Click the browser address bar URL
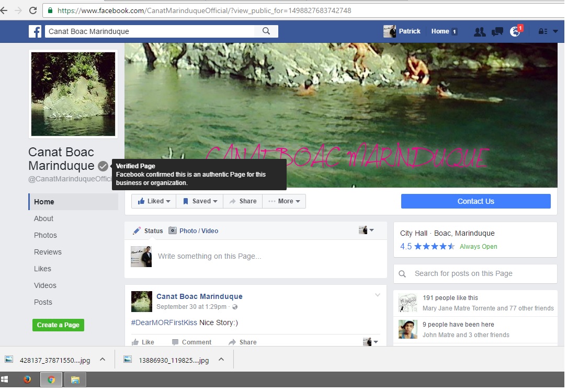This screenshot has width=567, height=392. [205, 10]
